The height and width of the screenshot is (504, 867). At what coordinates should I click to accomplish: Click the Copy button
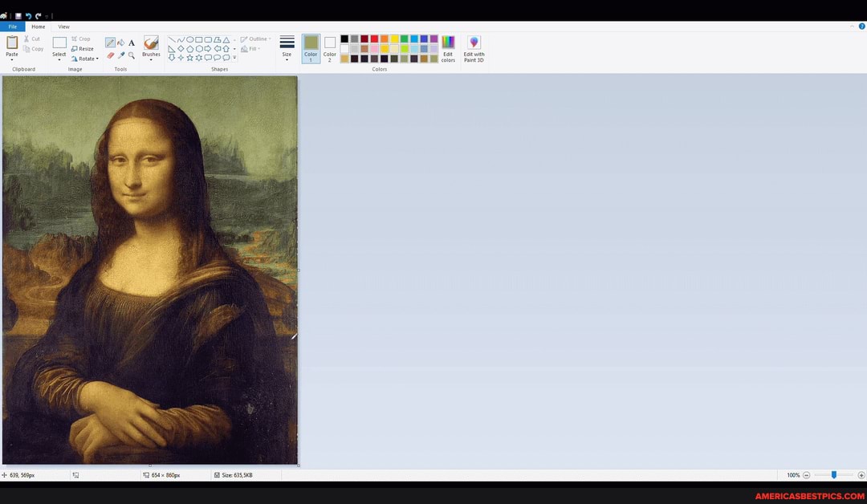[x=33, y=49]
